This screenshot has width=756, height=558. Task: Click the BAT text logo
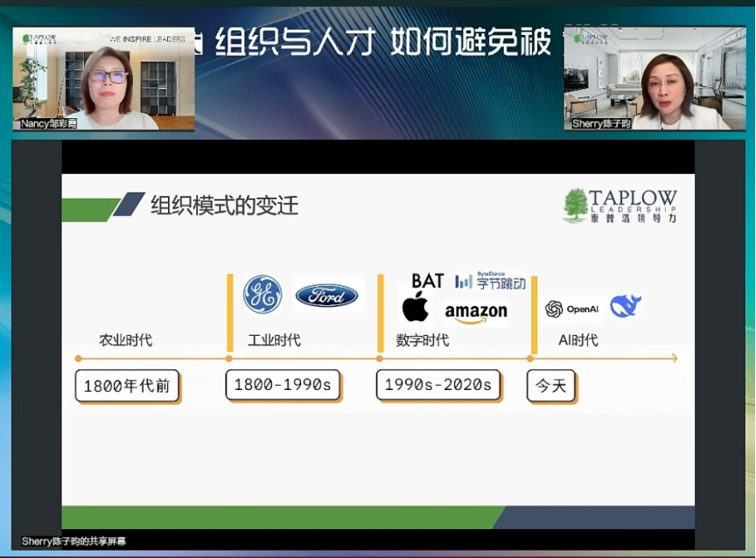pos(427,281)
